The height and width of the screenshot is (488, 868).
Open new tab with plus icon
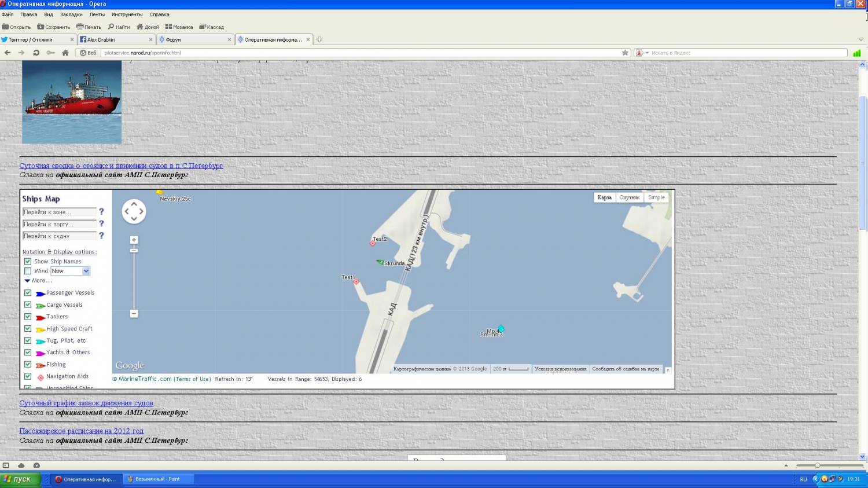(x=319, y=39)
